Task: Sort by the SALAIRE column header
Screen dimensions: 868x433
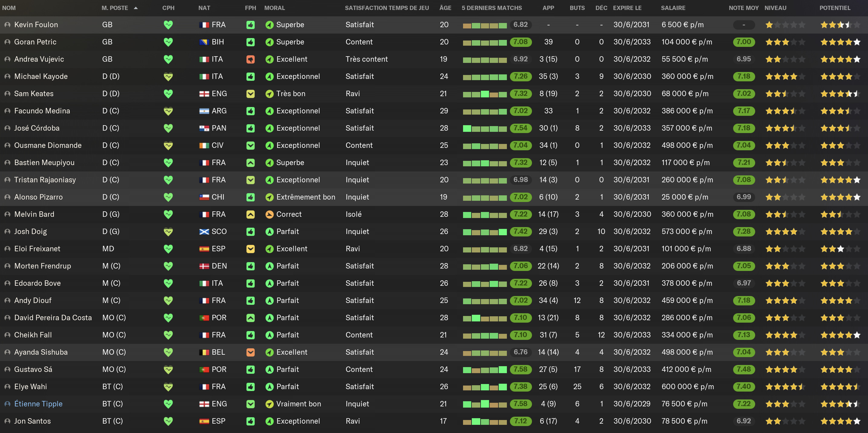Action: pos(673,8)
